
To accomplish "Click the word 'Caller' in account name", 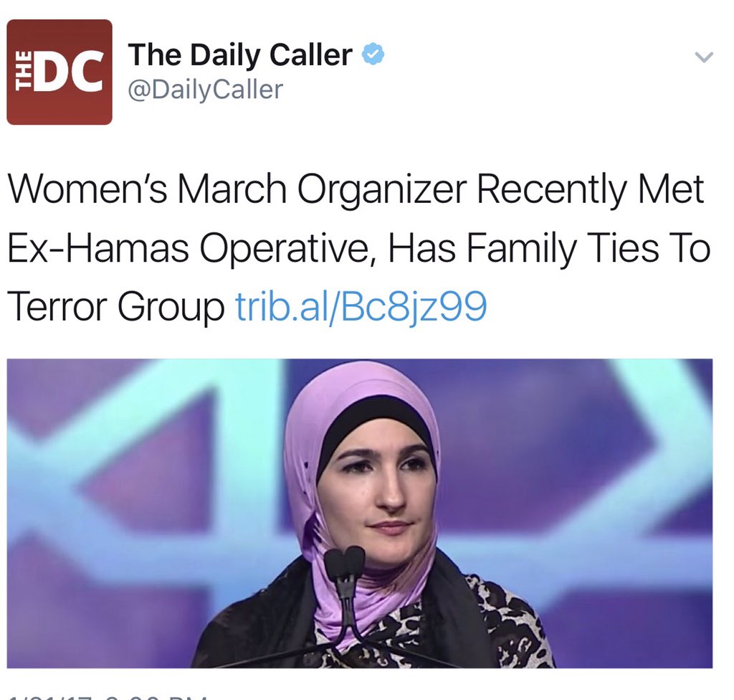I will [310, 55].
